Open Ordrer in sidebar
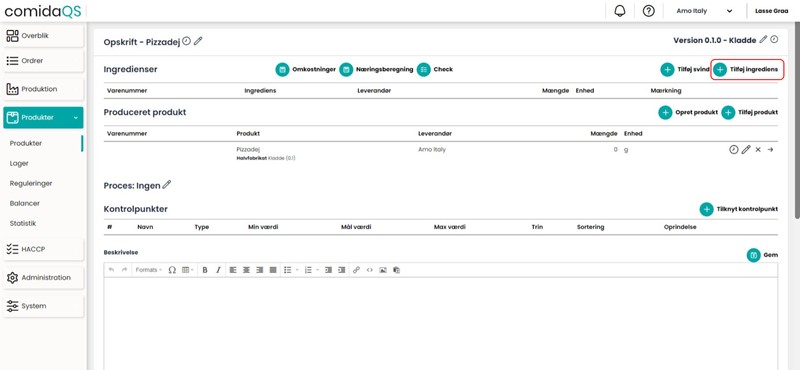The width and height of the screenshot is (800, 370). pos(43,61)
